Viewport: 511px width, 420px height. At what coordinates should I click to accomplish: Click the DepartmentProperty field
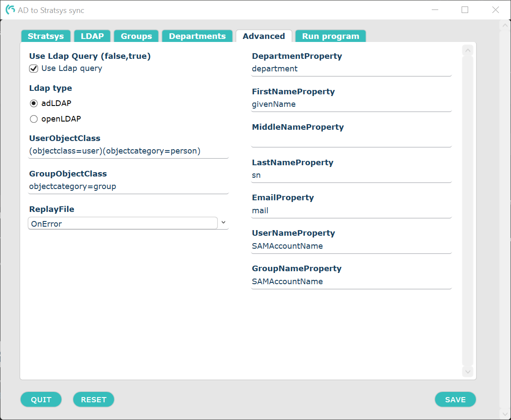[x=351, y=69]
